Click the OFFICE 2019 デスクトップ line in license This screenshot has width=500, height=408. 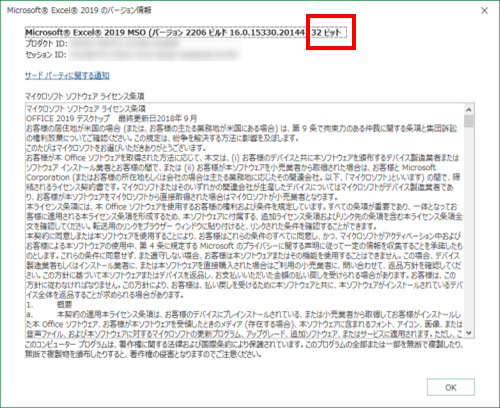coord(111,118)
